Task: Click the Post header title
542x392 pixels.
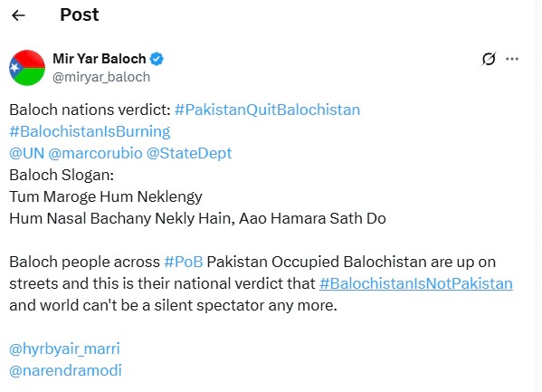Action: (80, 14)
